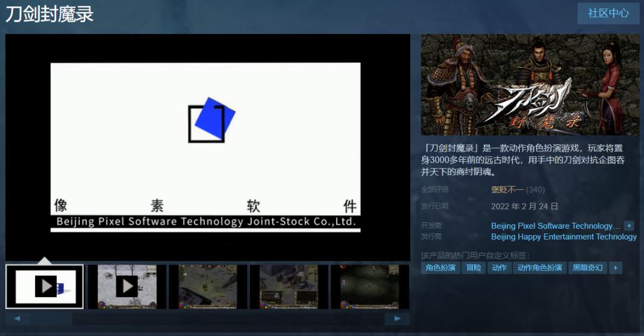Click the main video player area

point(208,147)
